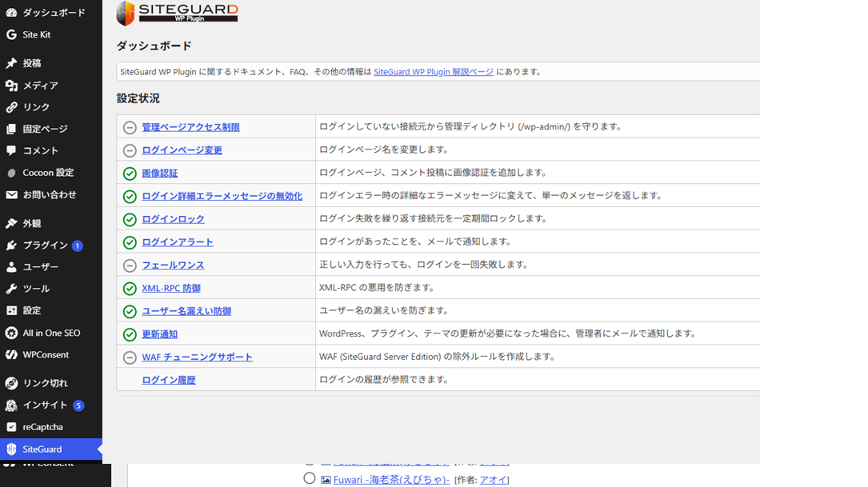Viewport: 868px width, 487px height.
Task: Click the 設定状況 heading text
Action: click(138, 98)
